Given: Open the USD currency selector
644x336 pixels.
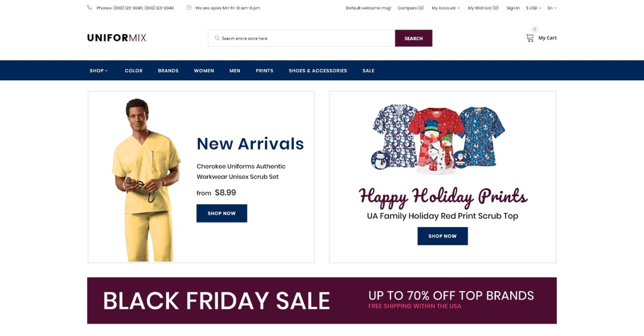Looking at the screenshot, I should pyautogui.click(x=533, y=8).
